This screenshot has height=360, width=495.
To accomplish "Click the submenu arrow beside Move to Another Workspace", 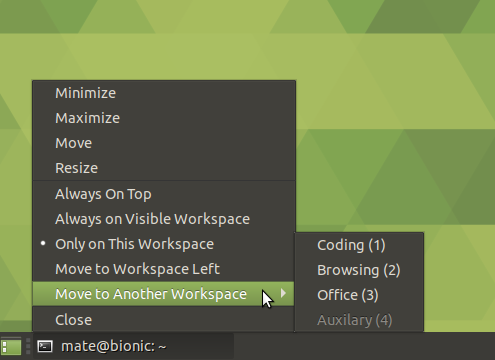I will [x=283, y=293].
